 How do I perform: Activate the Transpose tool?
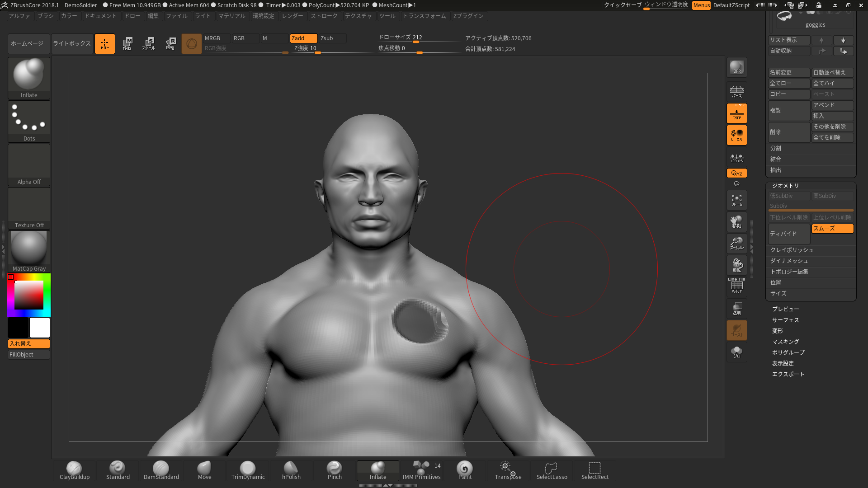click(x=508, y=470)
